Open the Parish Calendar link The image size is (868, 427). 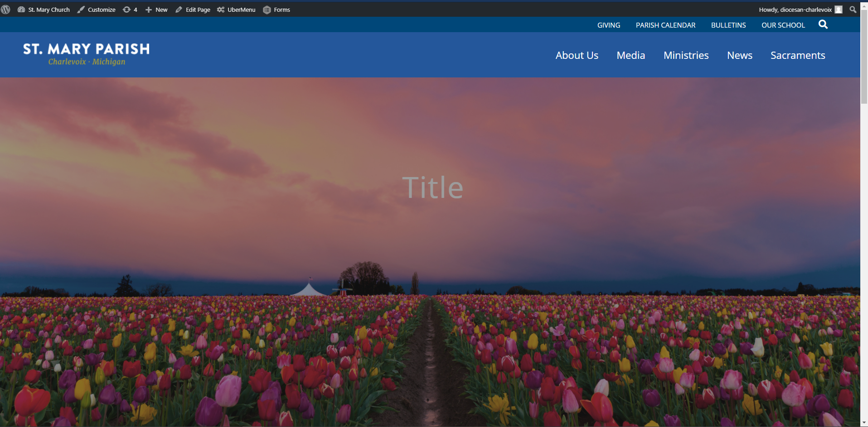click(x=665, y=25)
